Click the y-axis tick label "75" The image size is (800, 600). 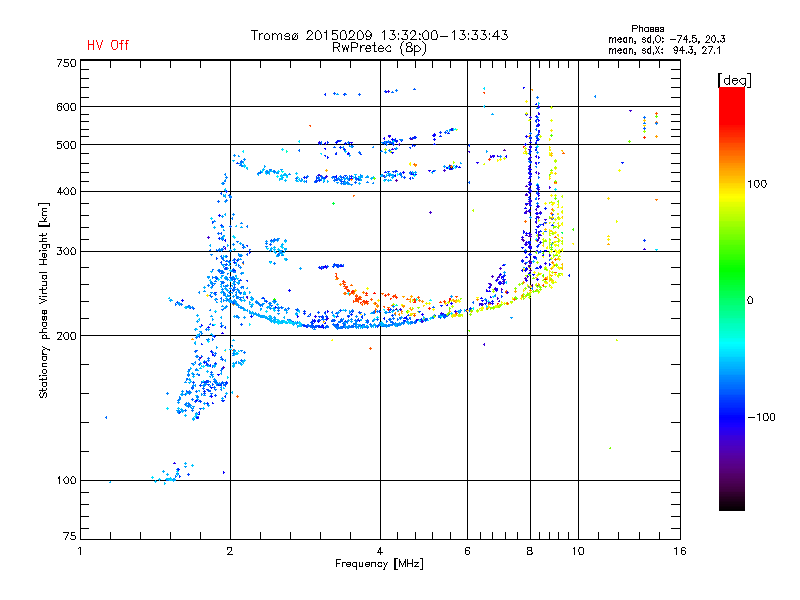pyautogui.click(x=70, y=536)
